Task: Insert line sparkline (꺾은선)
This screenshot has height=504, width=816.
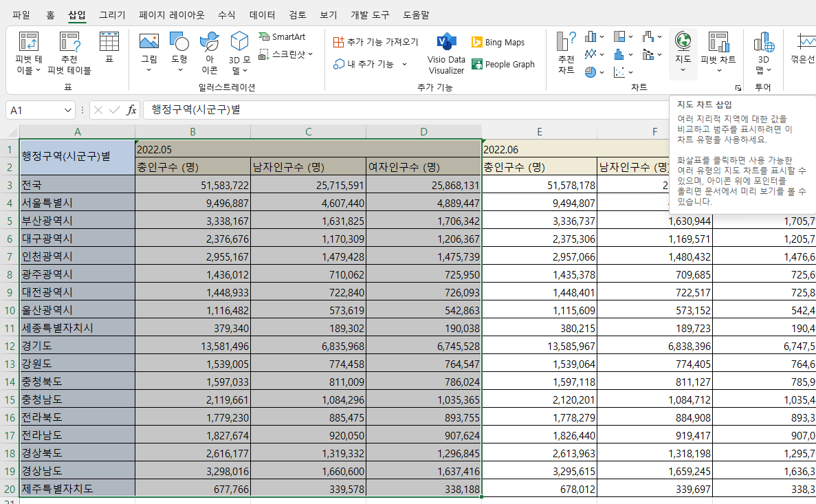Action: (x=804, y=48)
